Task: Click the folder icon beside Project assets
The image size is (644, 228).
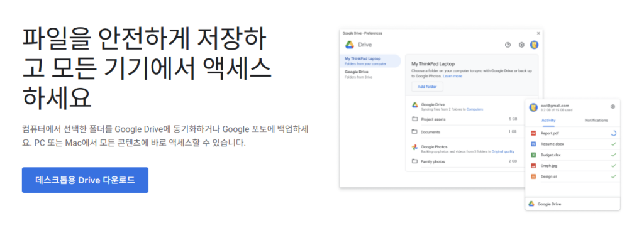Action: tap(414, 119)
